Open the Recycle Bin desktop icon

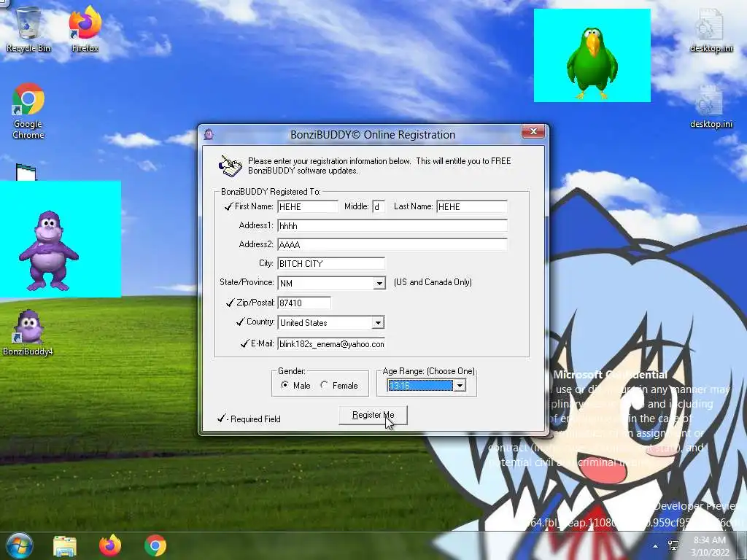28,28
